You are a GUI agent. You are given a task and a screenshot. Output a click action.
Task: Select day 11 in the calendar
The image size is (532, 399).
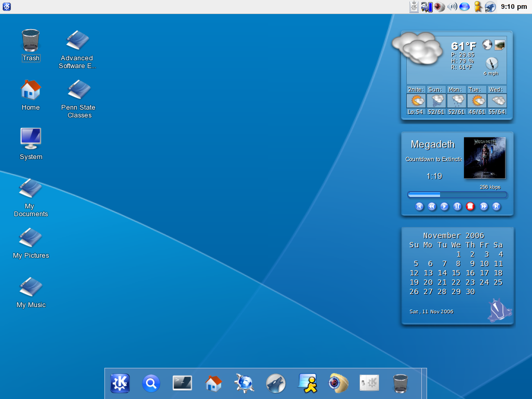click(x=498, y=263)
